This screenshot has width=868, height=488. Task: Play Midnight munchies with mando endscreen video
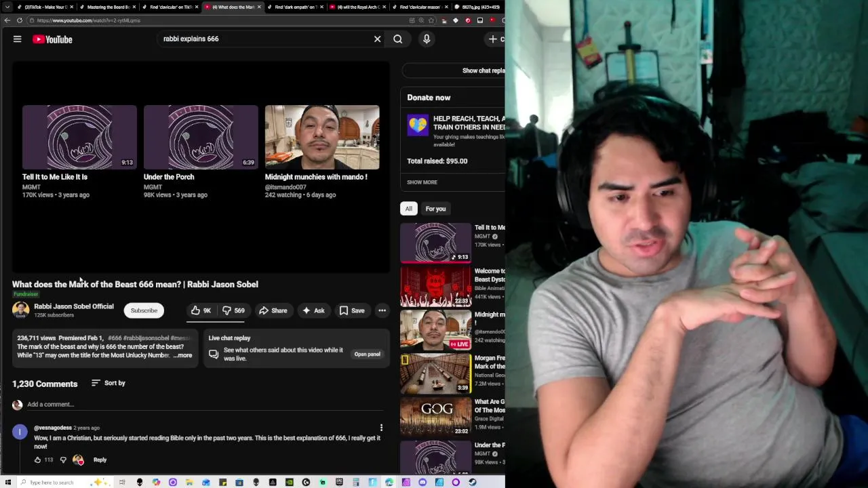click(x=322, y=137)
